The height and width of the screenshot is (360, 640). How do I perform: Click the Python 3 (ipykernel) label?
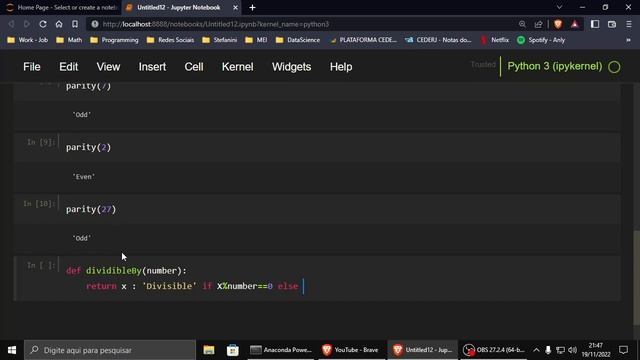(555, 66)
